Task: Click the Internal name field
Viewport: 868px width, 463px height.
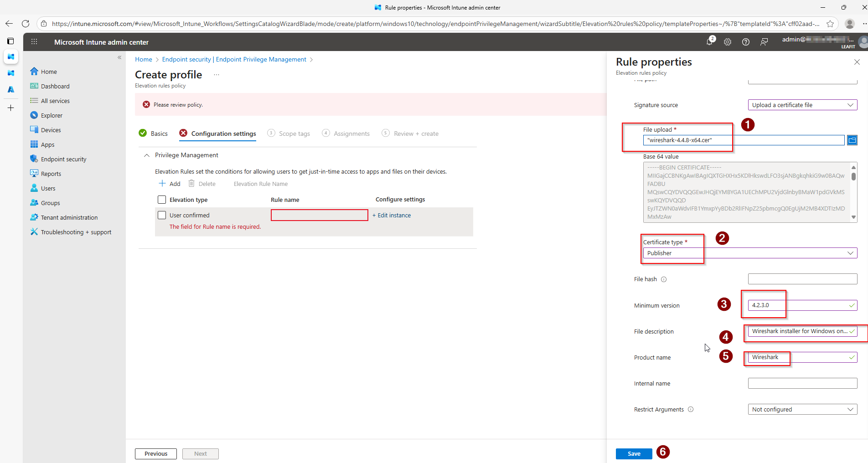Action: pyautogui.click(x=802, y=383)
